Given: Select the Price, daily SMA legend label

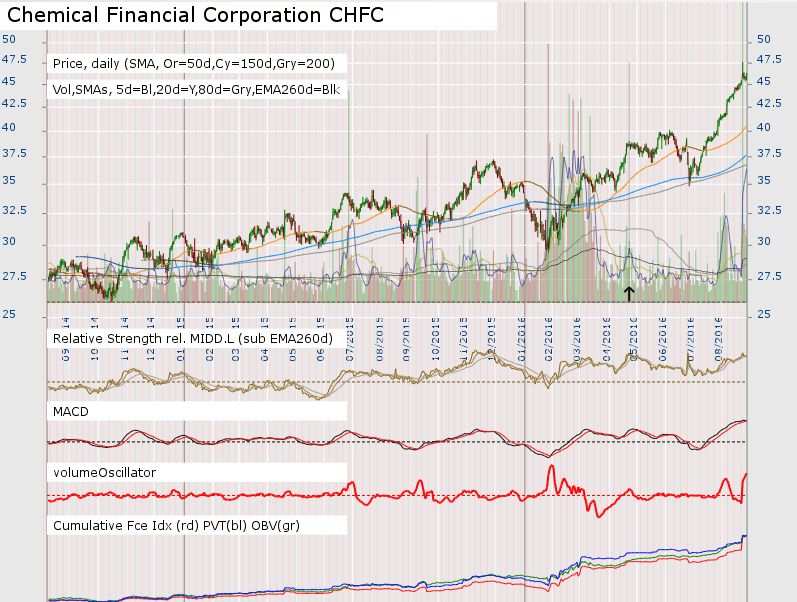Looking at the screenshot, I should [x=194, y=64].
